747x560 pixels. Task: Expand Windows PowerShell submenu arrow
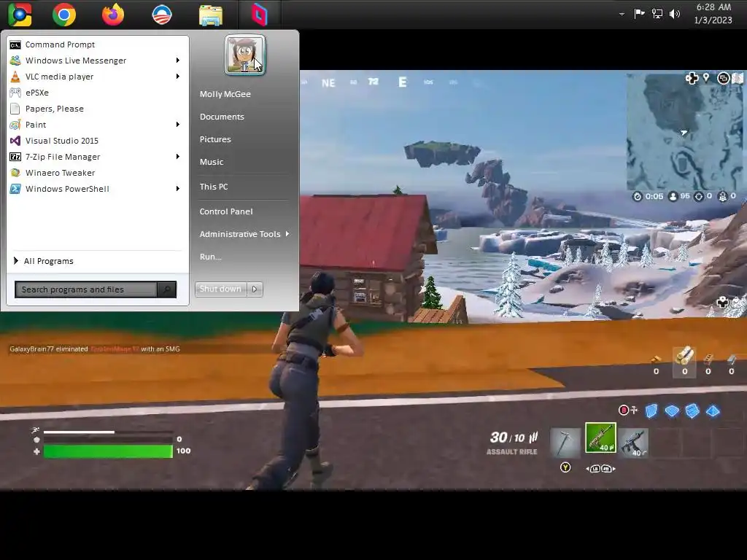178,189
